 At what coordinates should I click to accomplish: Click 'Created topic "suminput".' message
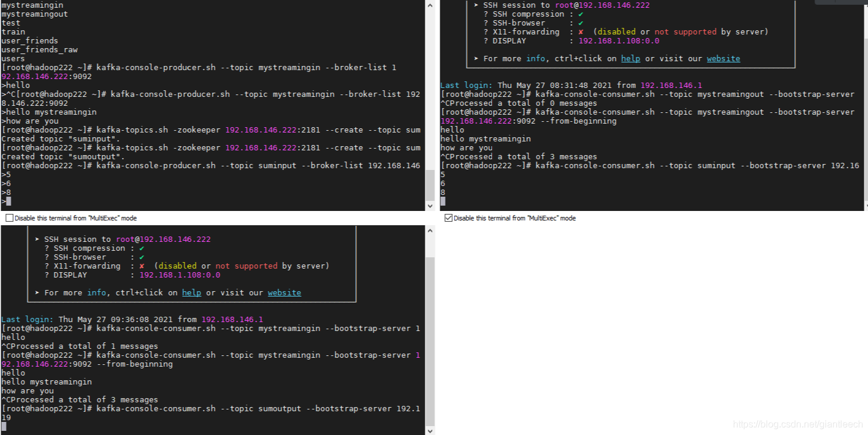[61, 139]
